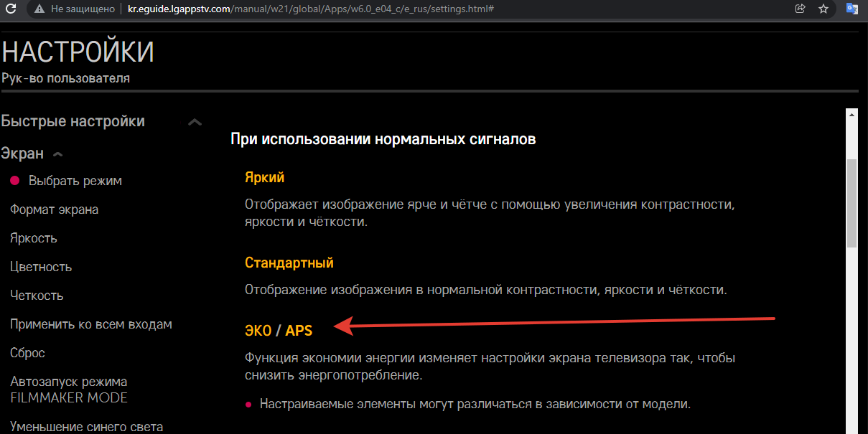Viewport: 868px width, 434px height.
Task: Collapse the Экран section arrow
Action: (x=58, y=154)
